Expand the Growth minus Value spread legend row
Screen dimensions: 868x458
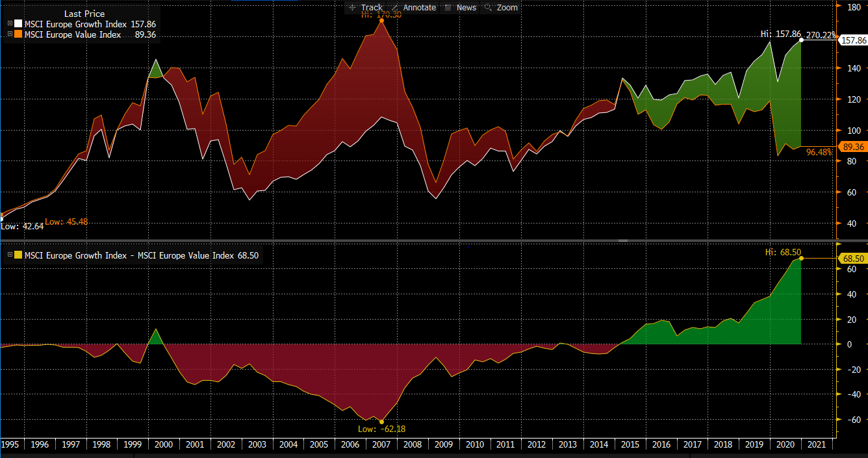tap(10, 255)
